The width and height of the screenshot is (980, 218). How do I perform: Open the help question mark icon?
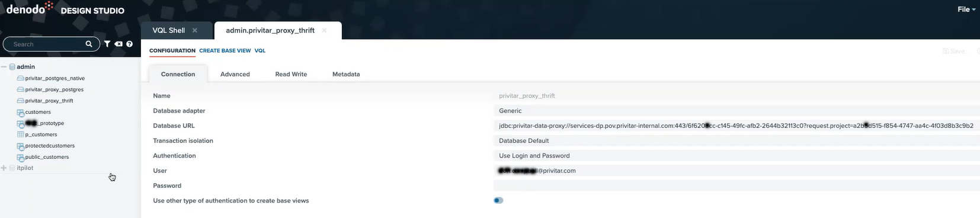pos(129,44)
